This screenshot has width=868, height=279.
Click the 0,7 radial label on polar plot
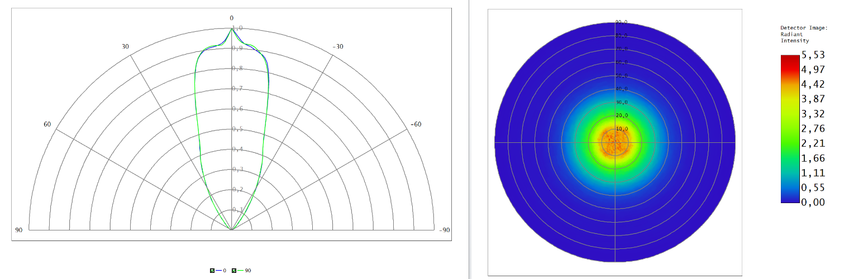click(x=237, y=89)
